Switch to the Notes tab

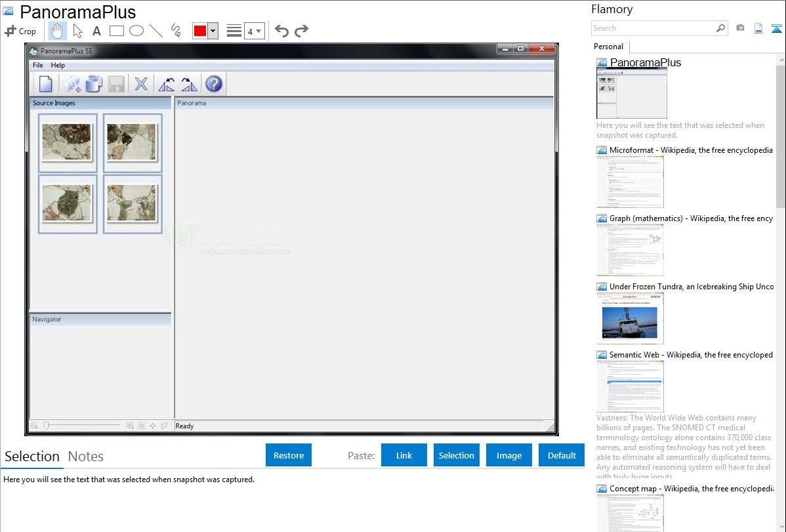[86, 457]
